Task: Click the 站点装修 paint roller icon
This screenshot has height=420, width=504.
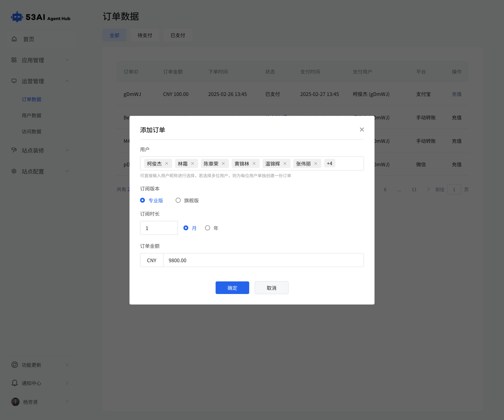Action: click(x=14, y=150)
